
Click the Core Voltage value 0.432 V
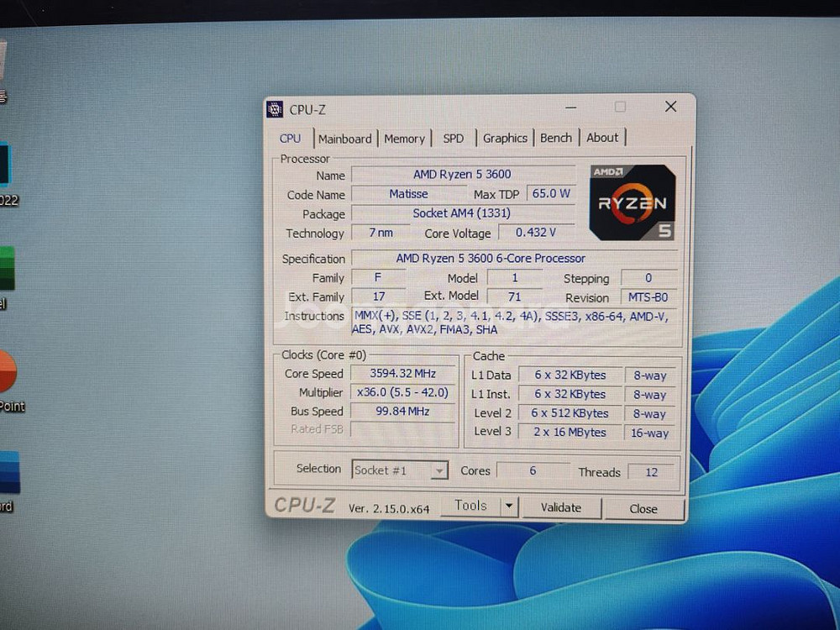click(x=536, y=232)
